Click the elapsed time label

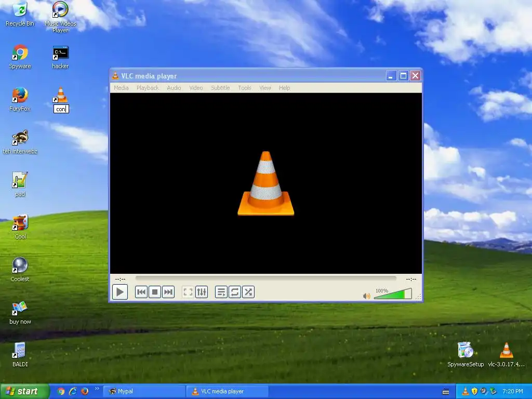point(120,279)
